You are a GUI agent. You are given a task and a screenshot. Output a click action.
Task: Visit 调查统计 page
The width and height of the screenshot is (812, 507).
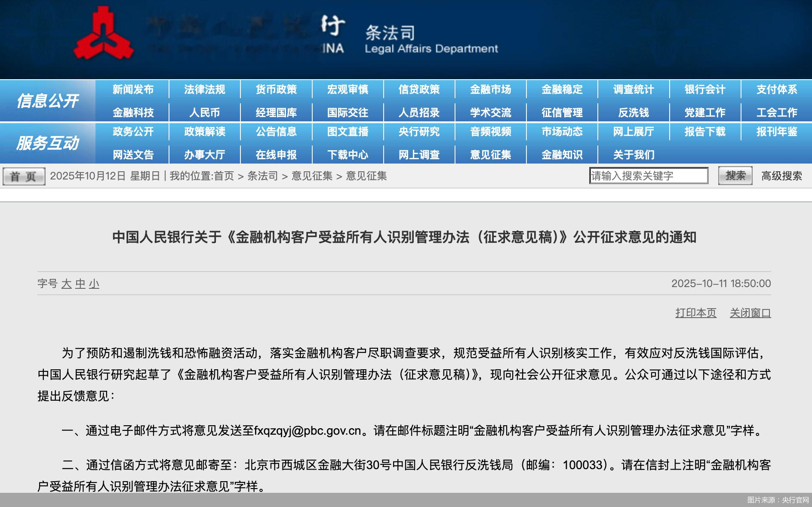[634, 90]
